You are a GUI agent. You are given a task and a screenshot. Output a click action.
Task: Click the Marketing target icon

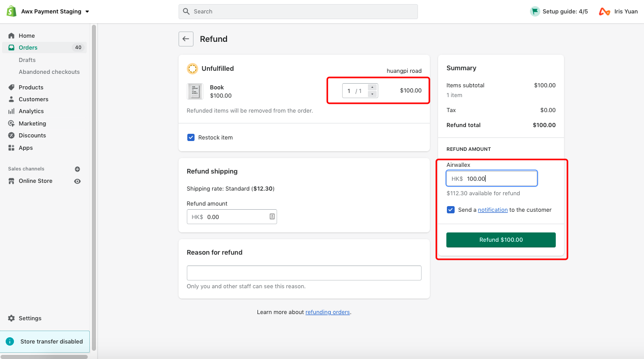[x=11, y=123]
